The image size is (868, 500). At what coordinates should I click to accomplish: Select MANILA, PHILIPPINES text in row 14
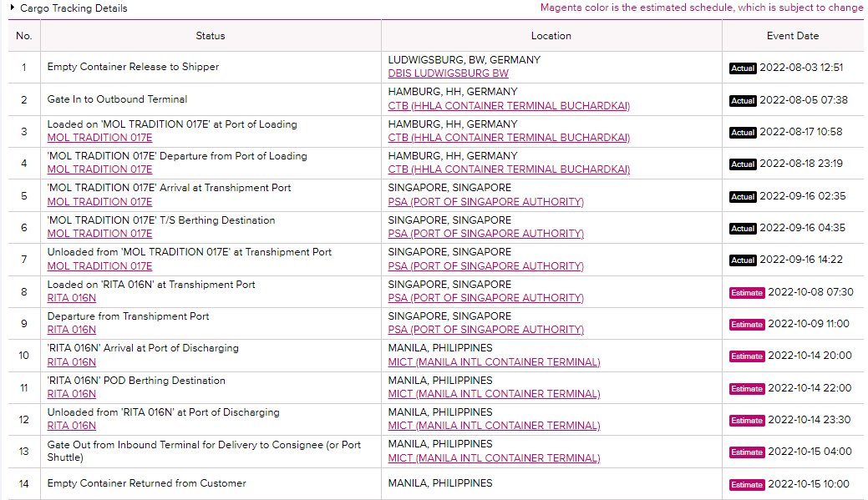pos(440,482)
